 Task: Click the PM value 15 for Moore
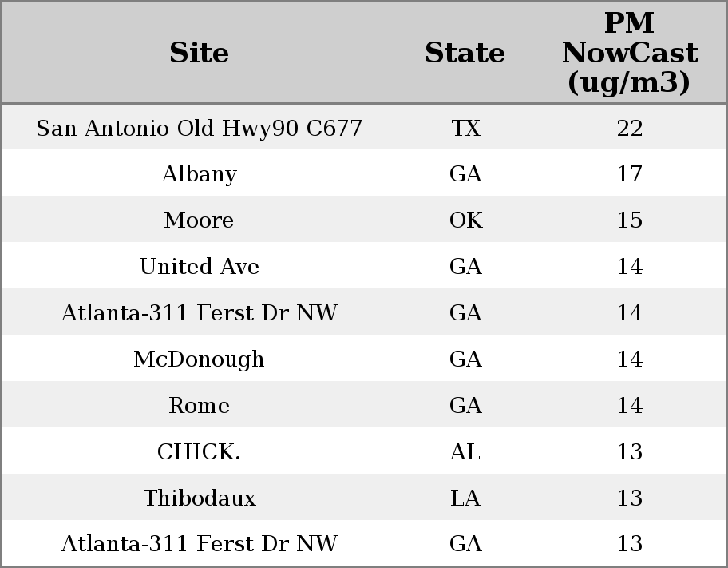[630, 220]
